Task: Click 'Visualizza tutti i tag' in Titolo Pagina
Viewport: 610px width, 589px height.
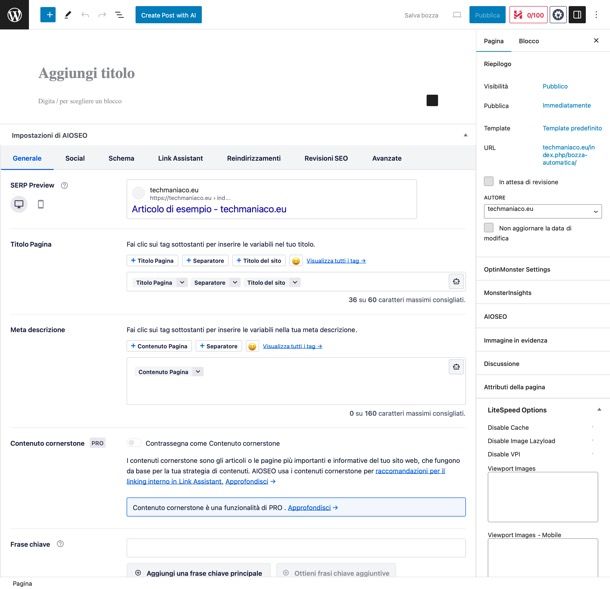Action: click(x=336, y=261)
